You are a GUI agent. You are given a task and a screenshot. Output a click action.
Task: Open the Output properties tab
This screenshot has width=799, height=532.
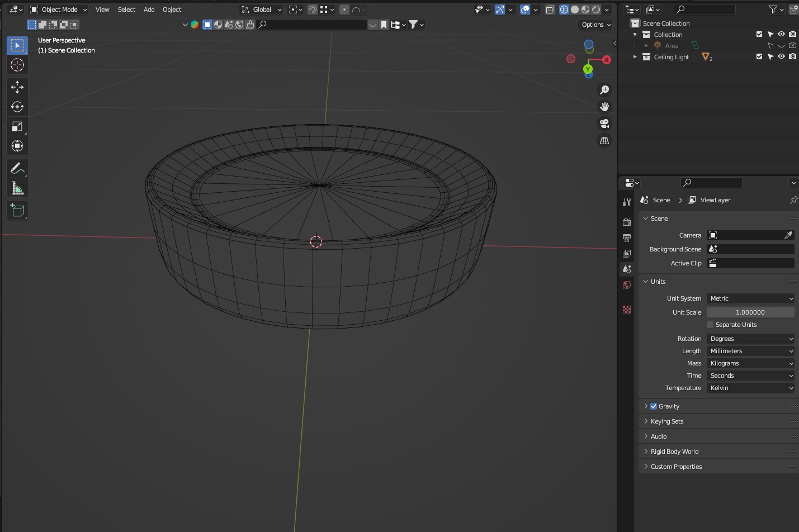pyautogui.click(x=627, y=238)
